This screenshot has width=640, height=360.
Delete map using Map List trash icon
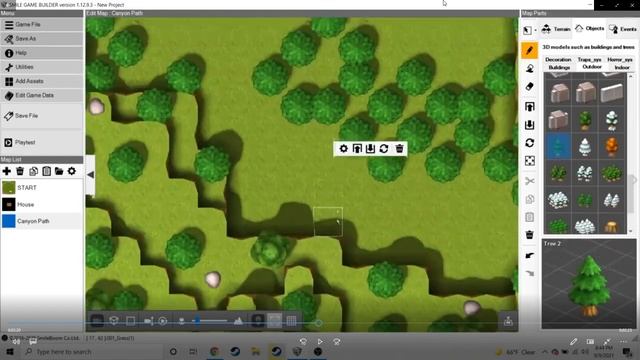pyautogui.click(x=20, y=171)
